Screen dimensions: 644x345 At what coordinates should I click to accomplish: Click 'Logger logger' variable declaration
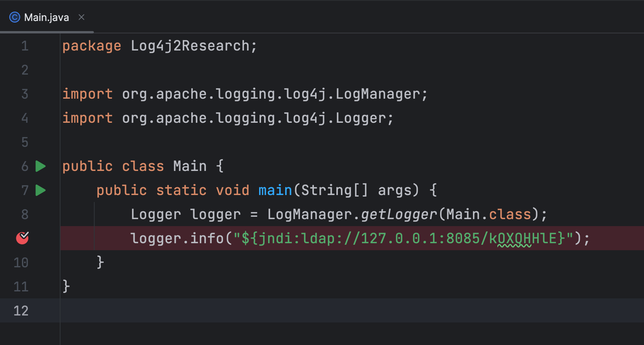click(186, 214)
